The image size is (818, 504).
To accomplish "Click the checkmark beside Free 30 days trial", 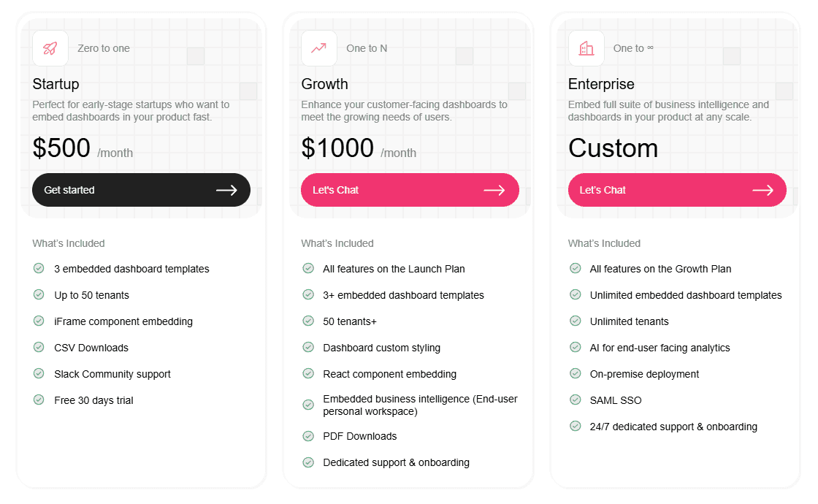I will tap(38, 400).
